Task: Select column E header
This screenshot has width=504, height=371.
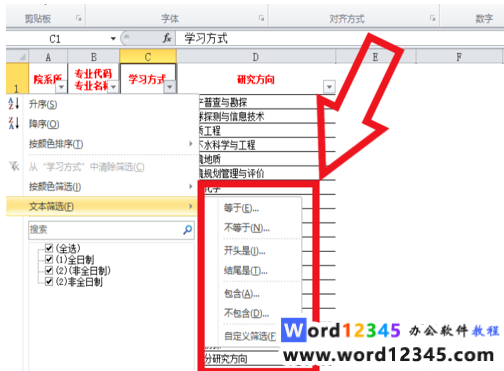Action: [x=375, y=57]
